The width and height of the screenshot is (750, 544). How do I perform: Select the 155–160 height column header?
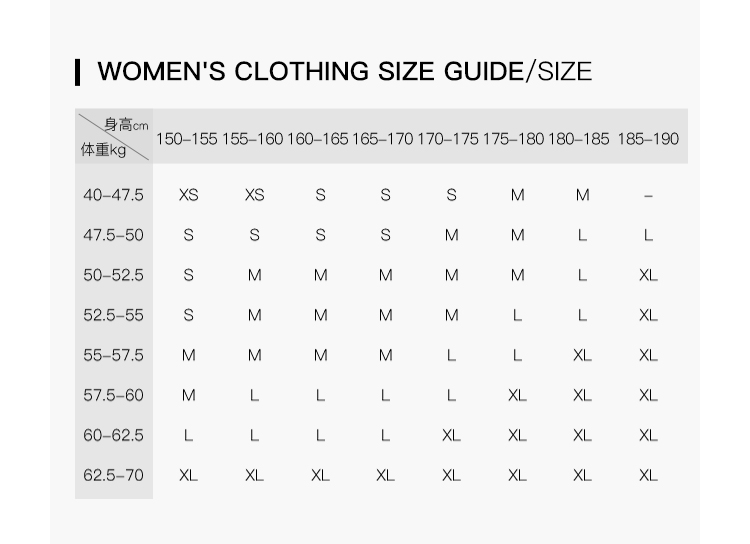click(252, 139)
